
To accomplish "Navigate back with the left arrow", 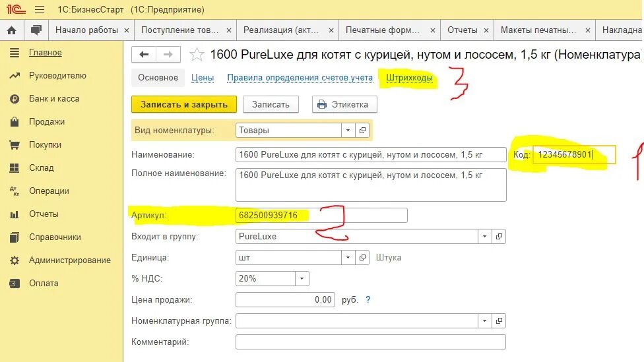I will pos(144,55).
